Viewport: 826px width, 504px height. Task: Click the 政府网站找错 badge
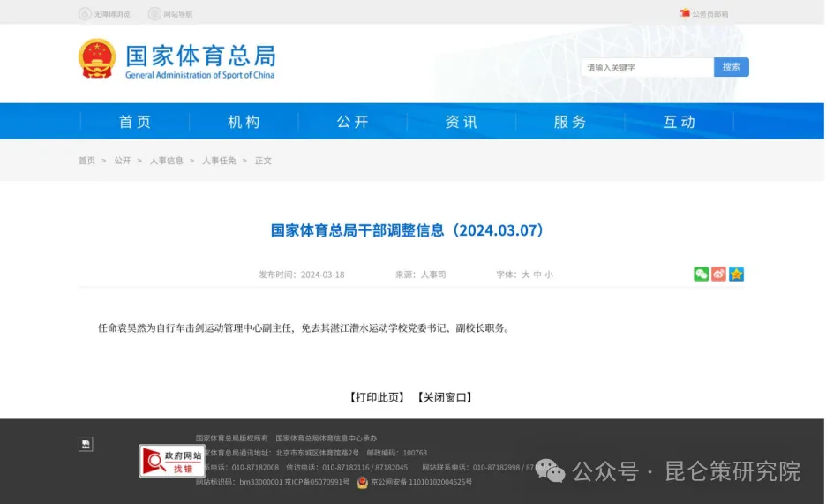[x=172, y=461]
